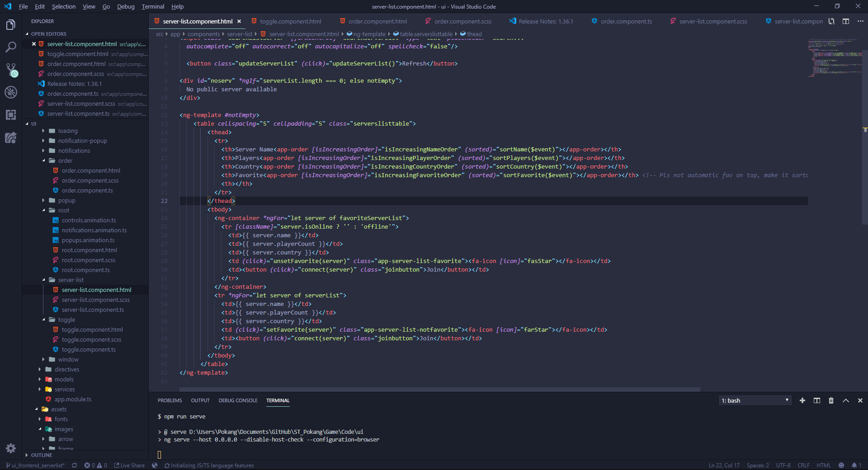Open order.component.ts in Open Editors list
This screenshot has width=868, height=470.
point(73,94)
